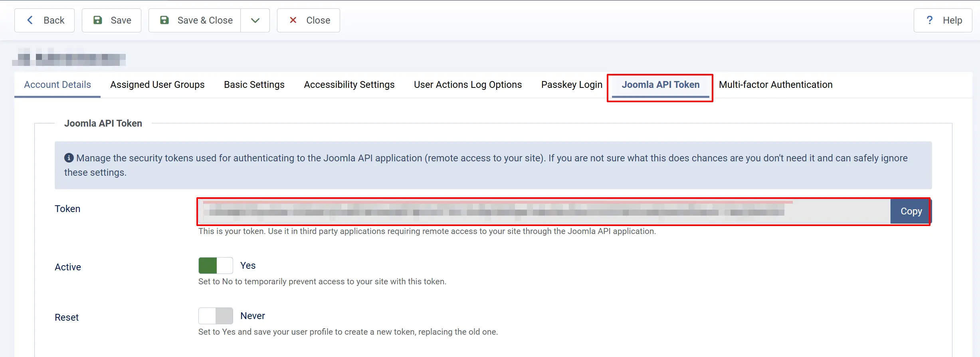Open the Basic Settings tab
980x357 pixels.
[254, 85]
